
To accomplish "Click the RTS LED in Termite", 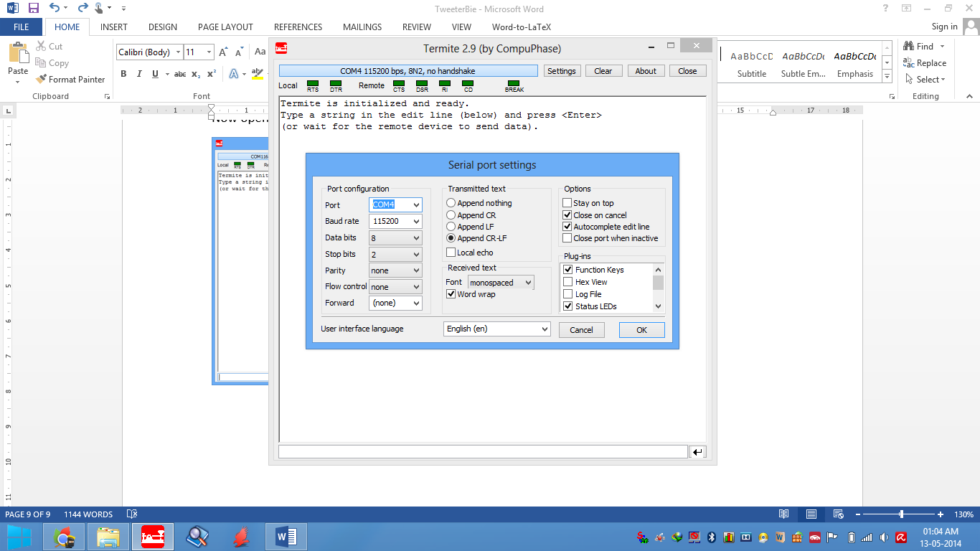I will pos(313,83).
